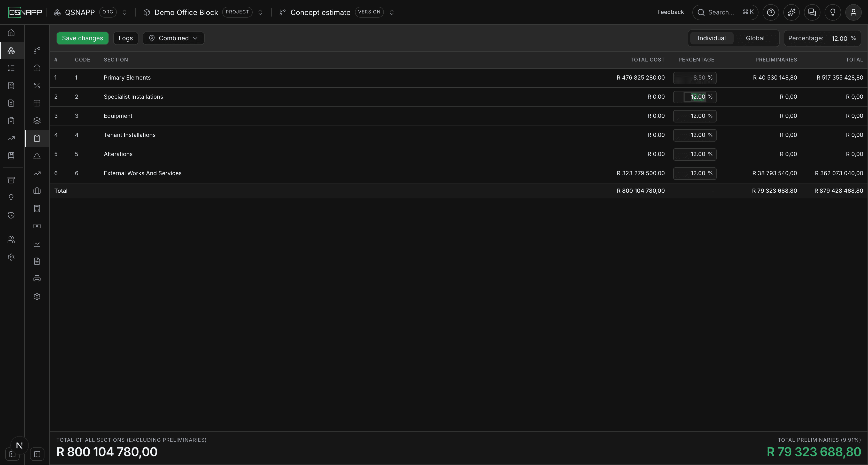Click the Search field in the top bar

725,12
